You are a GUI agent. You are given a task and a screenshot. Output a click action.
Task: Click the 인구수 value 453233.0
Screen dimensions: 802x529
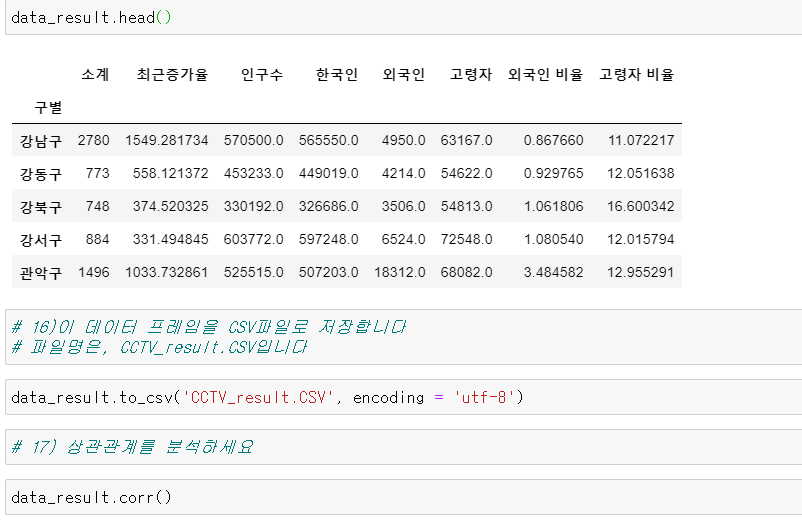[254, 173]
